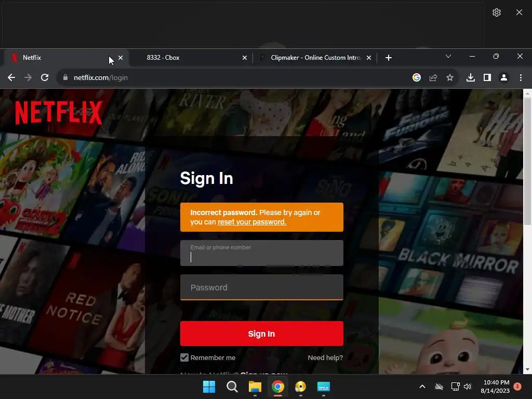This screenshot has height=399, width=532.
Task: Click the padlock site info icon
Action: tap(65, 77)
